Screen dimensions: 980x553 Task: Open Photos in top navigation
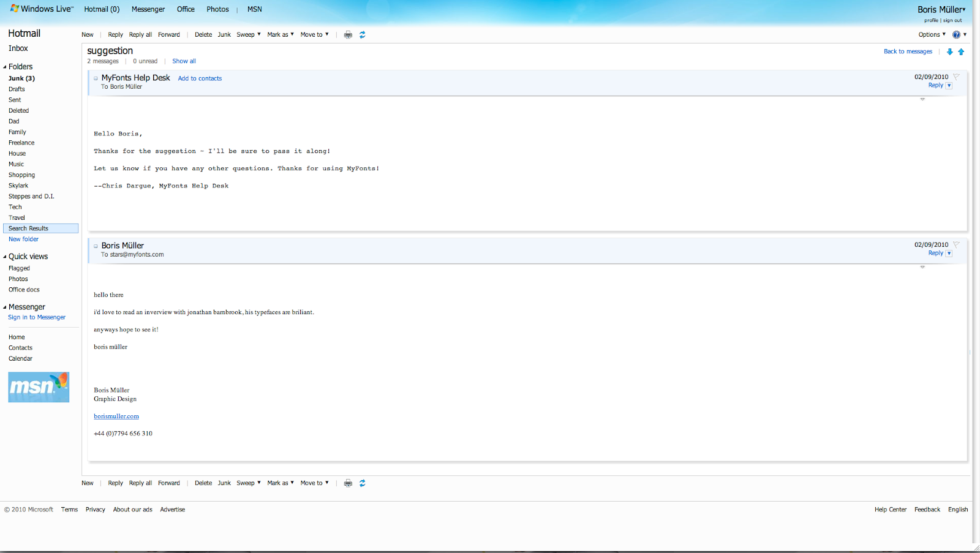(x=217, y=9)
